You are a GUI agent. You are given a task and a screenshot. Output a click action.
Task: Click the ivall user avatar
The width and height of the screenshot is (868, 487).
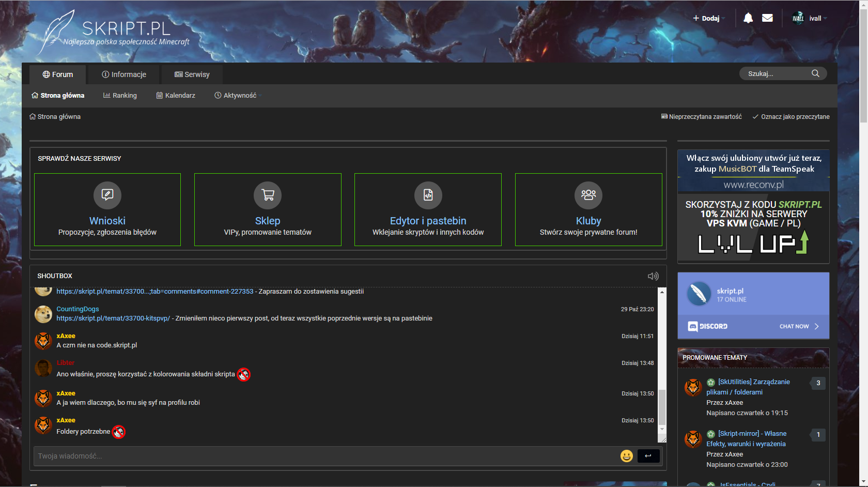click(798, 18)
